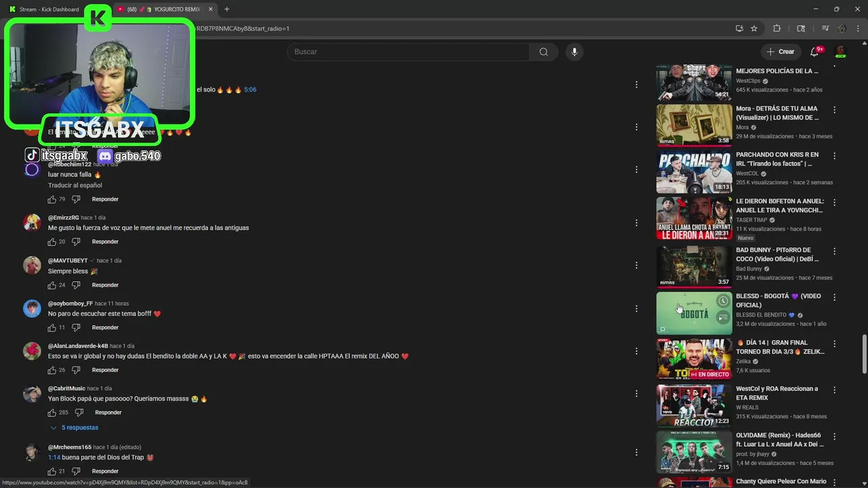
Task: Like the comment by @soybomboy_FF
Action: (x=52, y=327)
